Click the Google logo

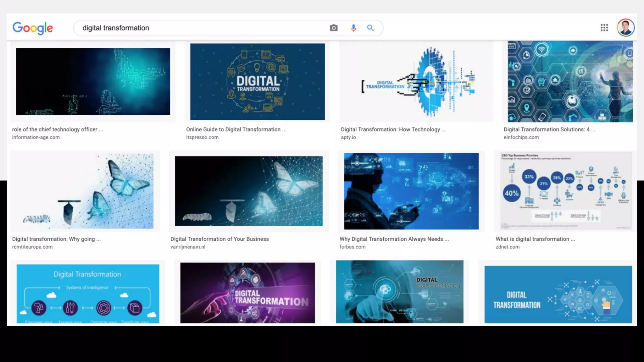pos(33,28)
